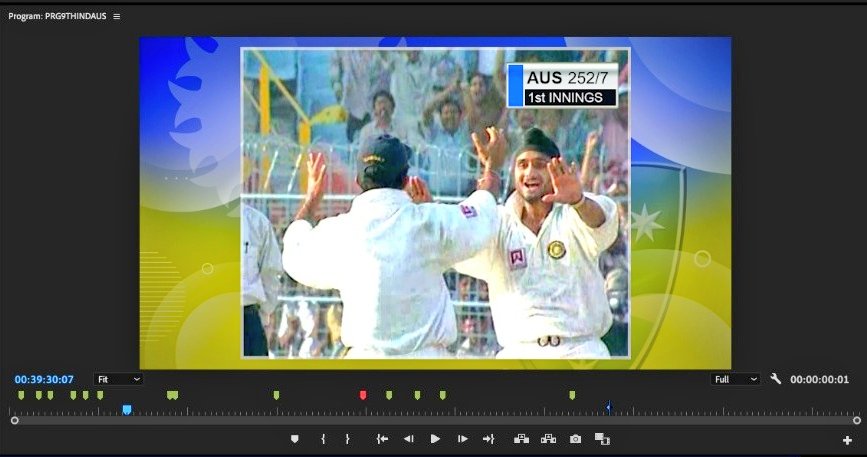Viewport: 867px width, 457px height.
Task: Click the rightmost green marker
Action: pos(572,395)
